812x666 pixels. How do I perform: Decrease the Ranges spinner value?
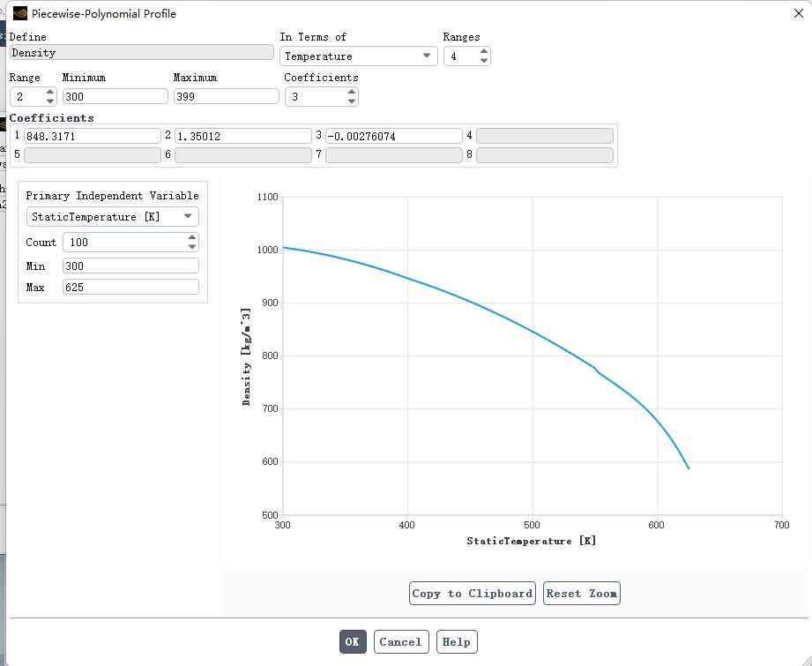[x=484, y=61]
